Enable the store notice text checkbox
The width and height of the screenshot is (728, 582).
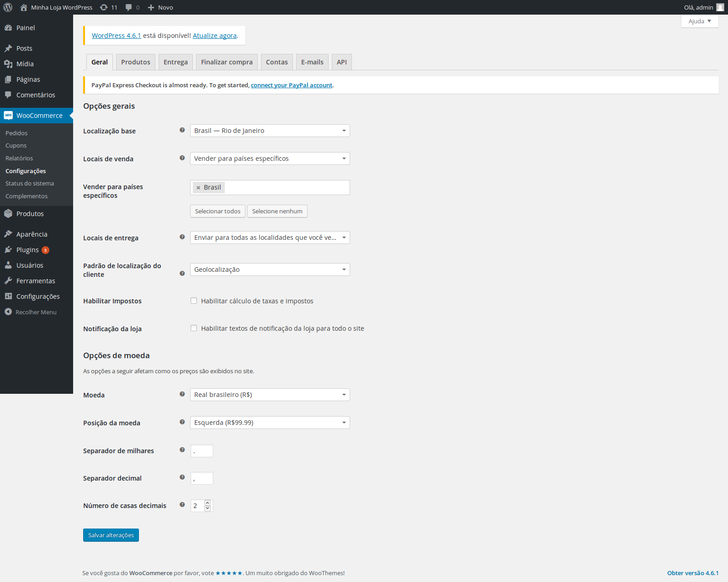(x=194, y=328)
